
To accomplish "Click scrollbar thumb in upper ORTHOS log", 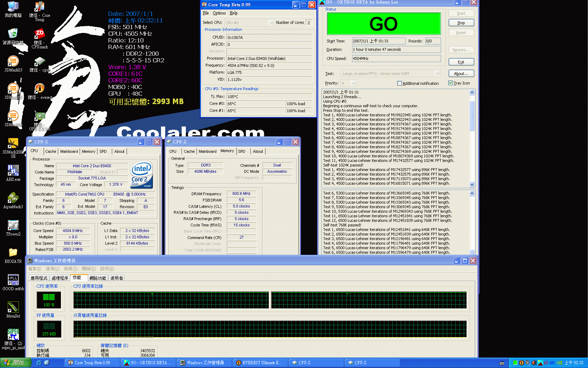I will pos(472,116).
